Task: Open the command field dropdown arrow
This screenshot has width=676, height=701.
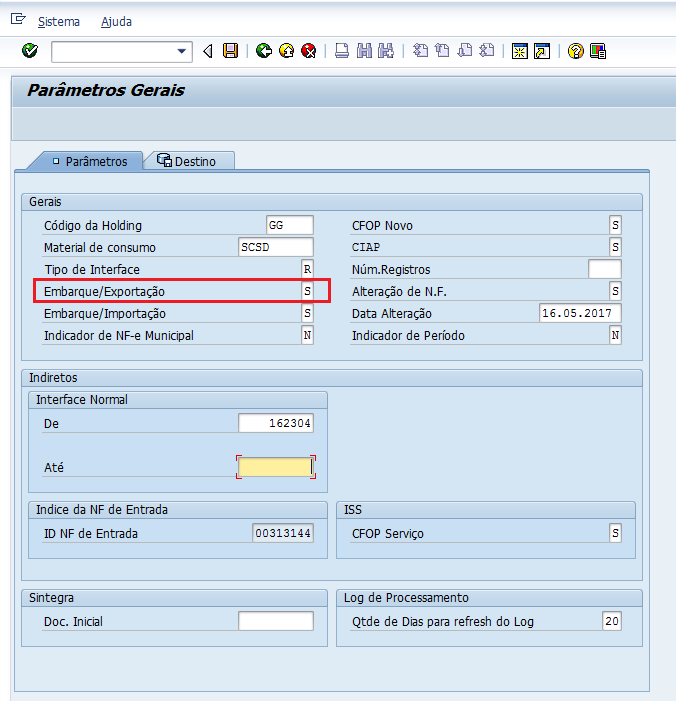Action: pos(182,51)
